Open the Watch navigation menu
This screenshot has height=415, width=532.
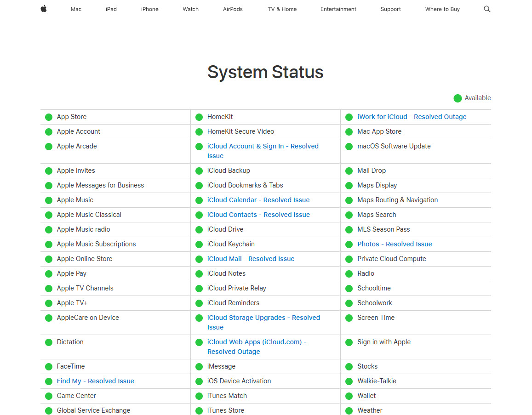click(x=191, y=9)
